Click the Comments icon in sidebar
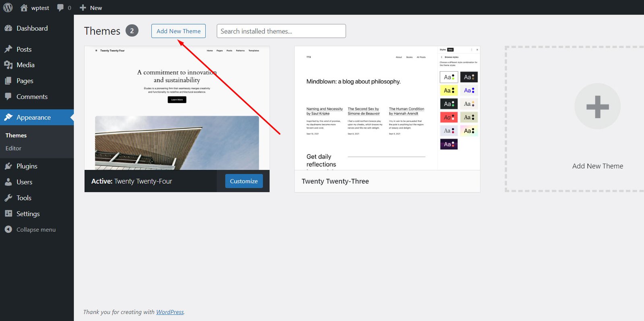The height and width of the screenshot is (321, 644). click(8, 97)
